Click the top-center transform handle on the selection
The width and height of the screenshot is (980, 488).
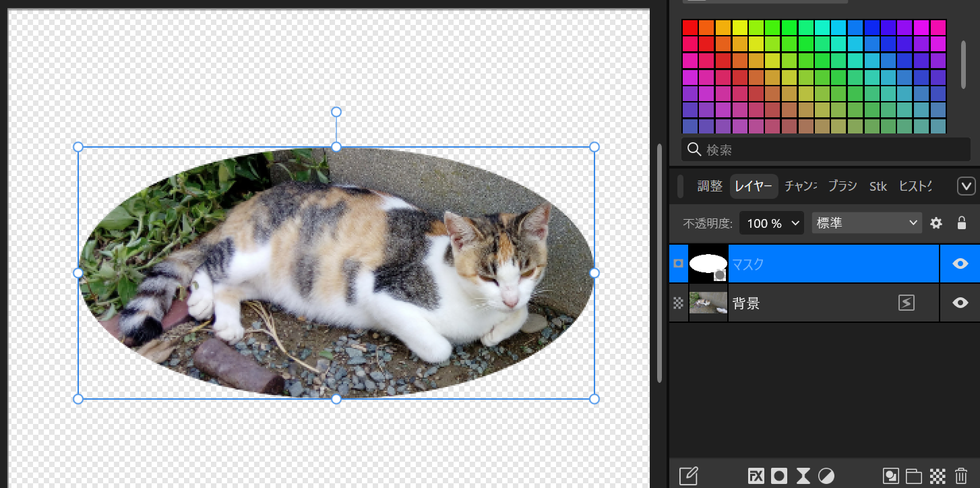pos(336,147)
